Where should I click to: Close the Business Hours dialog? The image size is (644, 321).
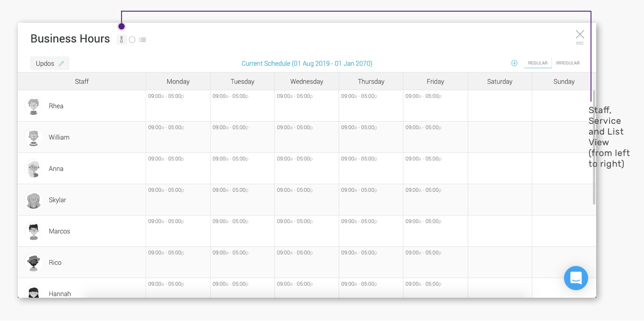(x=580, y=34)
